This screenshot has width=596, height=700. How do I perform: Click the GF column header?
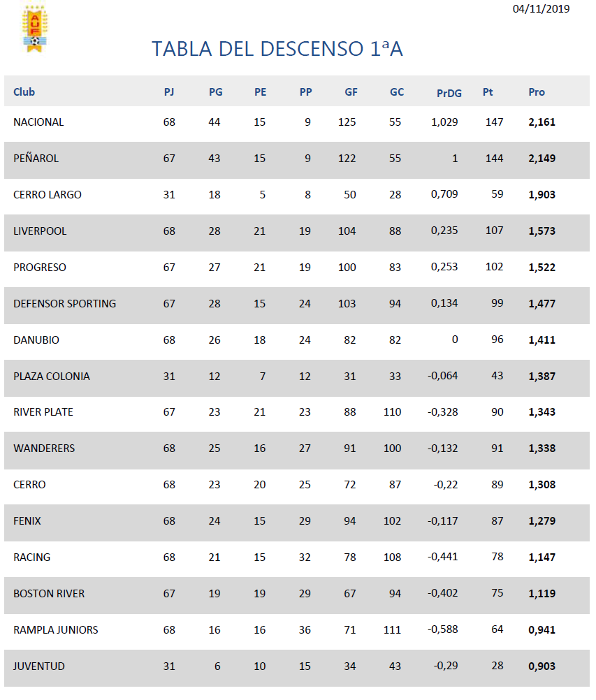click(x=351, y=92)
